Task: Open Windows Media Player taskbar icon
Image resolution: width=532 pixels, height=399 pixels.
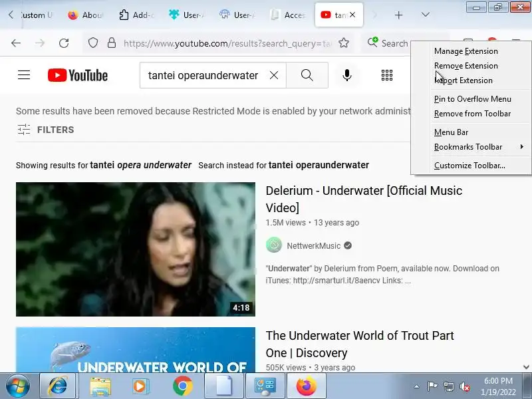Action: pos(140,386)
